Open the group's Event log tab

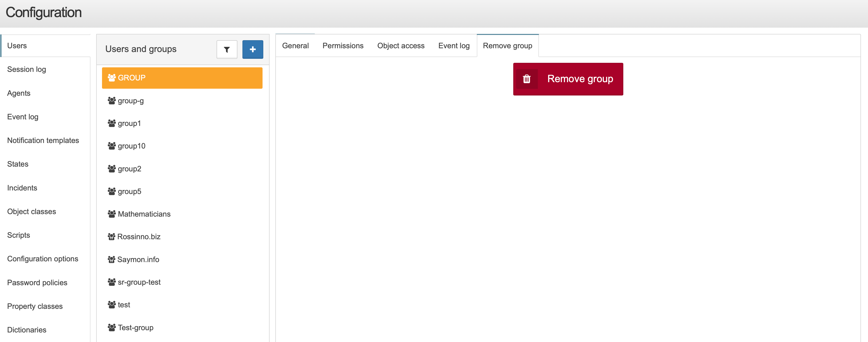(454, 45)
